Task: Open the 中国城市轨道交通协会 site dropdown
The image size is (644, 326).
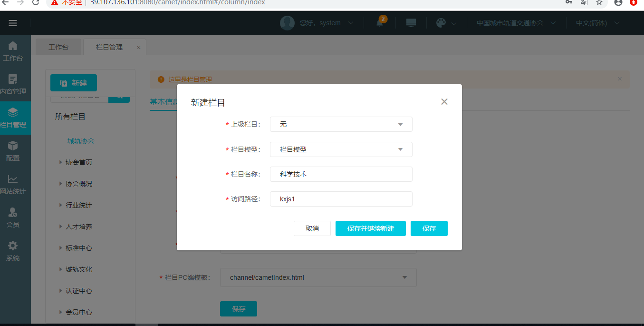Action: [516, 23]
